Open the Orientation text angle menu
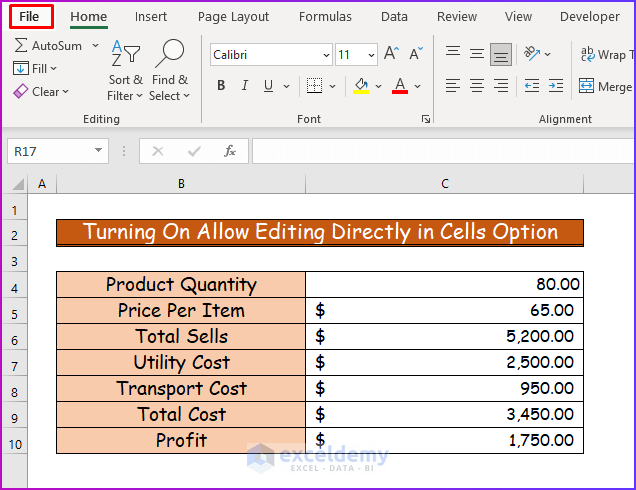The image size is (636, 490). [536, 54]
